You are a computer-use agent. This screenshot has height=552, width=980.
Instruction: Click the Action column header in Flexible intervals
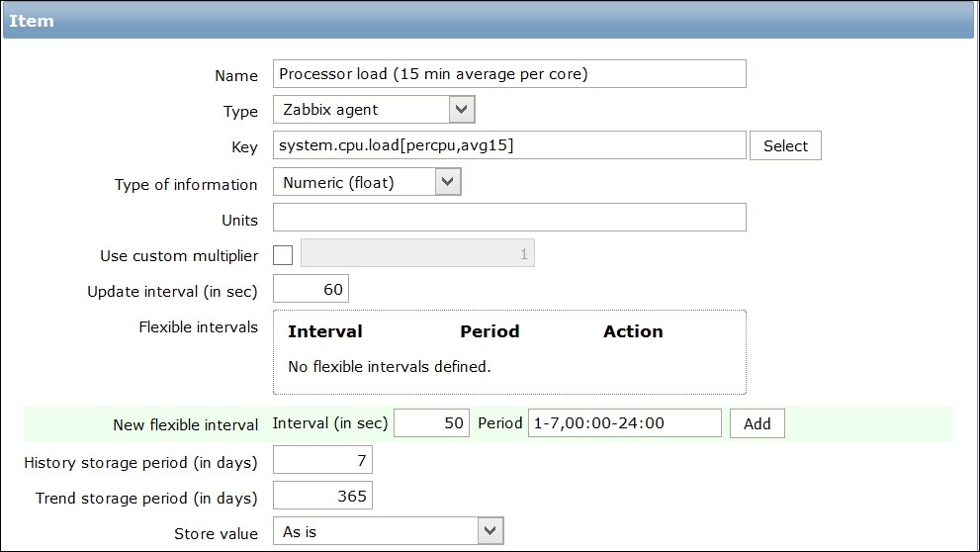click(x=633, y=331)
